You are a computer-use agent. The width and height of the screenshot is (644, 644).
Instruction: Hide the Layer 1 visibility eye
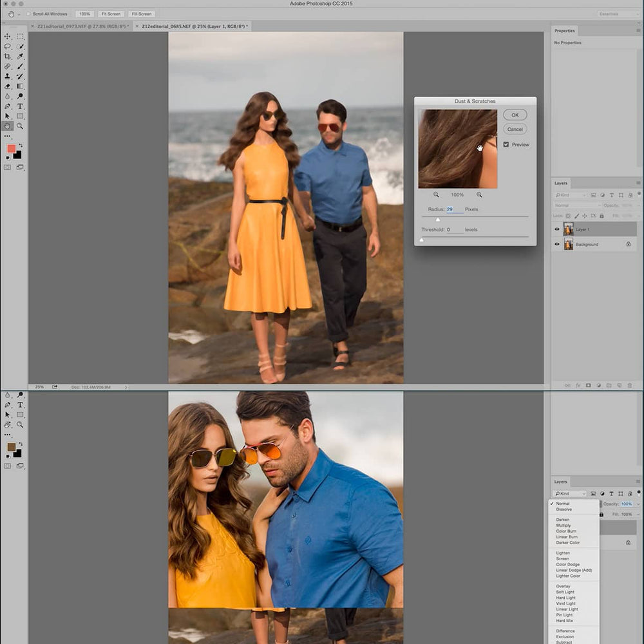556,229
